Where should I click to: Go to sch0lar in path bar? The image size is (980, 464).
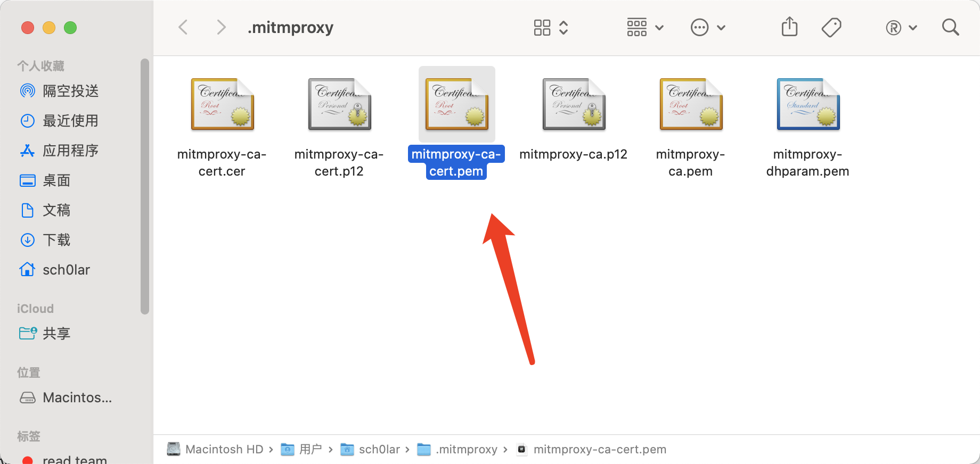[370, 449]
